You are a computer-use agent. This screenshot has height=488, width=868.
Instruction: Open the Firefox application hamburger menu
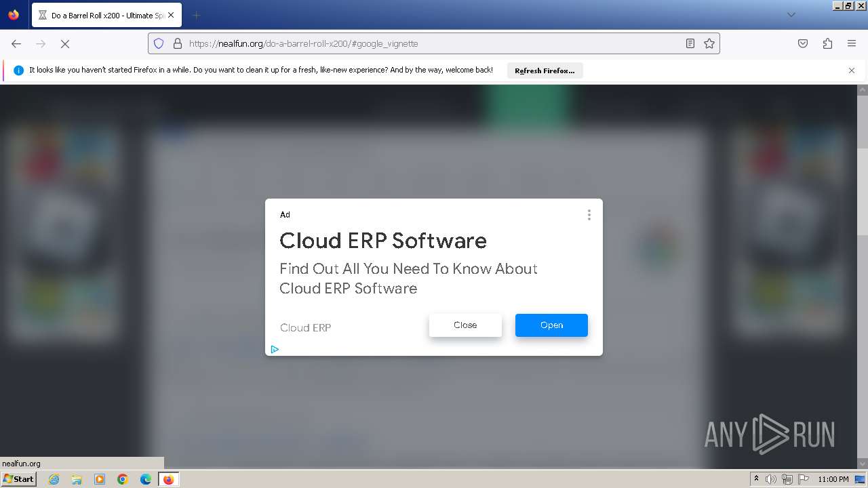[x=852, y=43]
